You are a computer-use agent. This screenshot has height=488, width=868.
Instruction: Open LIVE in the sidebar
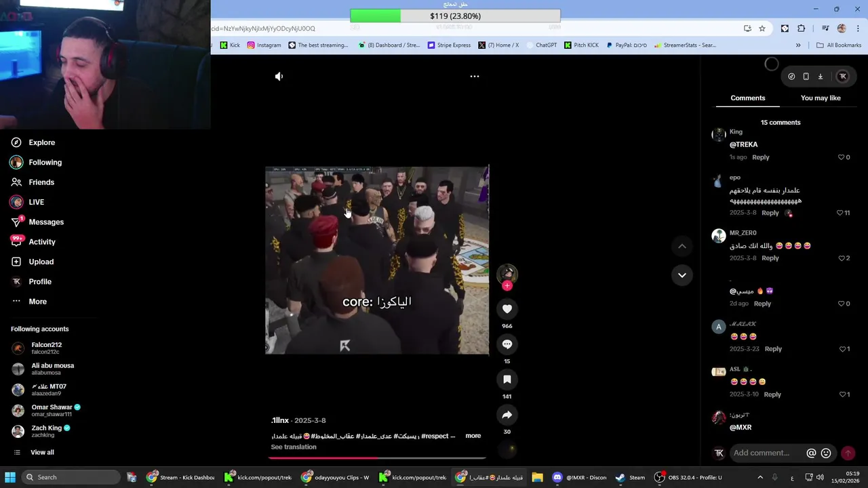coord(27,202)
